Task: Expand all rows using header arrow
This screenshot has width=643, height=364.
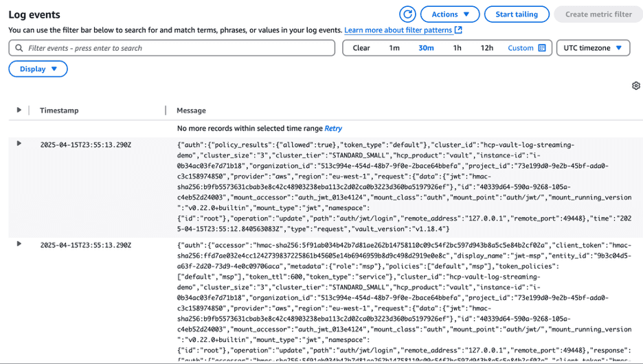Action: click(x=19, y=110)
